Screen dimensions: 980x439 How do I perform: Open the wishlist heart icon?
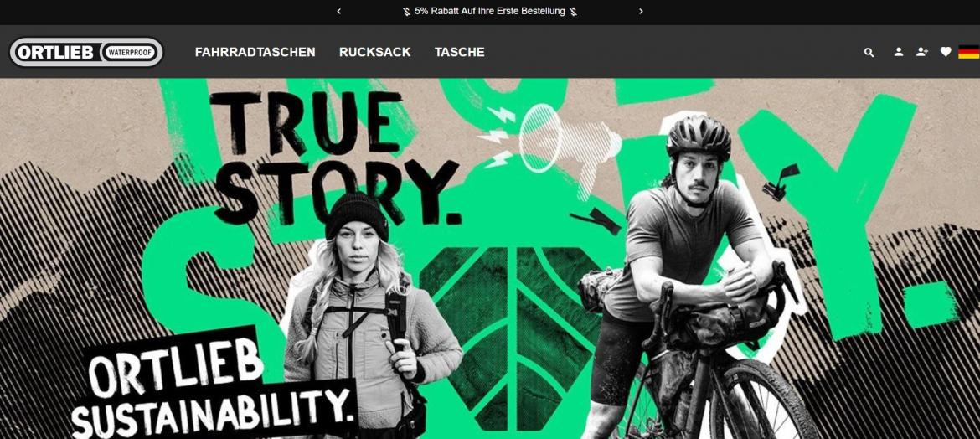pos(946,52)
